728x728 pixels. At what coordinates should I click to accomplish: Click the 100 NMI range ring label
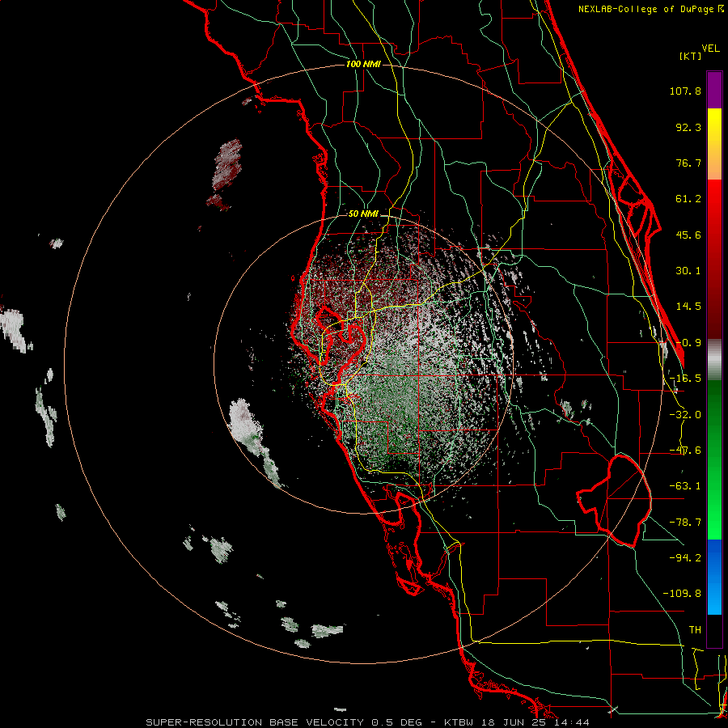click(363, 64)
